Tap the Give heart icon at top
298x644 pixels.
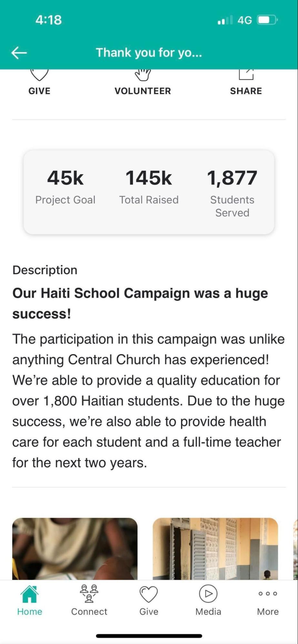click(x=39, y=75)
